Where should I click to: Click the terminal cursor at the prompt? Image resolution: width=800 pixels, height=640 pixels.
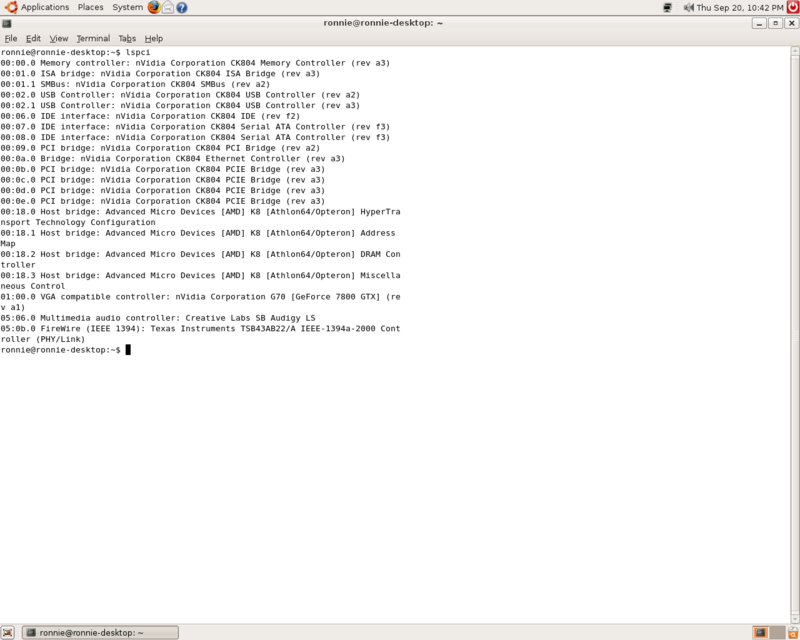128,350
